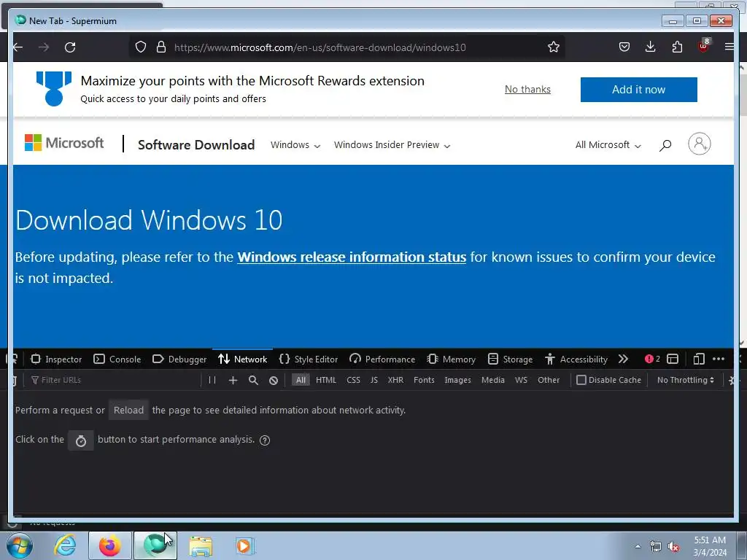Viewport: 747px width, 560px height.
Task: Open the Extensions puzzle icon
Action: click(x=677, y=47)
